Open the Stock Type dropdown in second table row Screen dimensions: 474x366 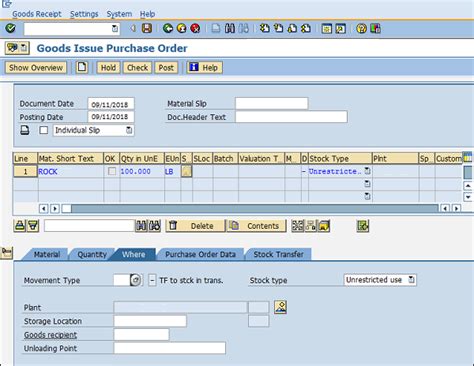pos(367,184)
